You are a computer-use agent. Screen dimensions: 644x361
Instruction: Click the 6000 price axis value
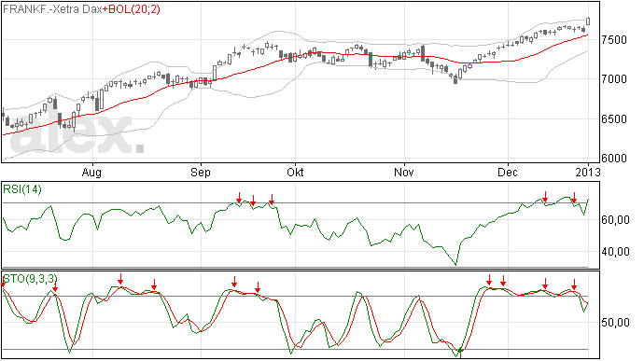pos(614,159)
